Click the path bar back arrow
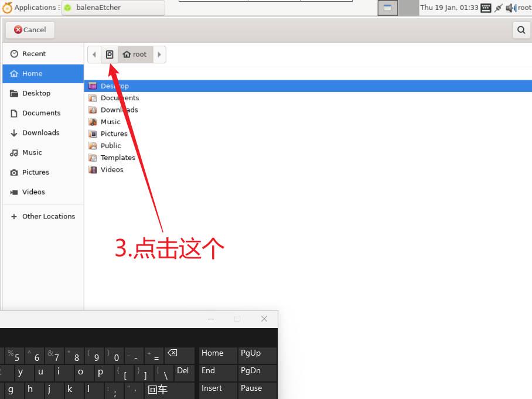532x399 pixels. 94,54
